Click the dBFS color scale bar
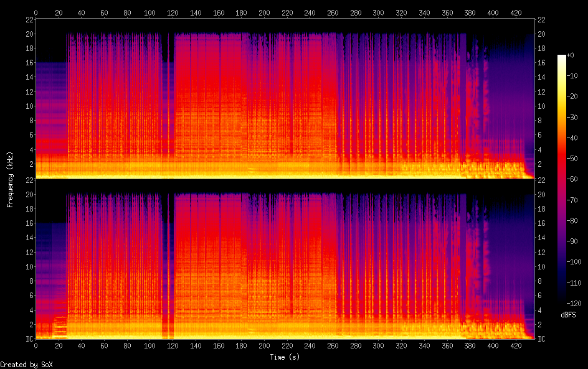Image resolution: width=588 pixels, height=369 pixels. click(561, 179)
